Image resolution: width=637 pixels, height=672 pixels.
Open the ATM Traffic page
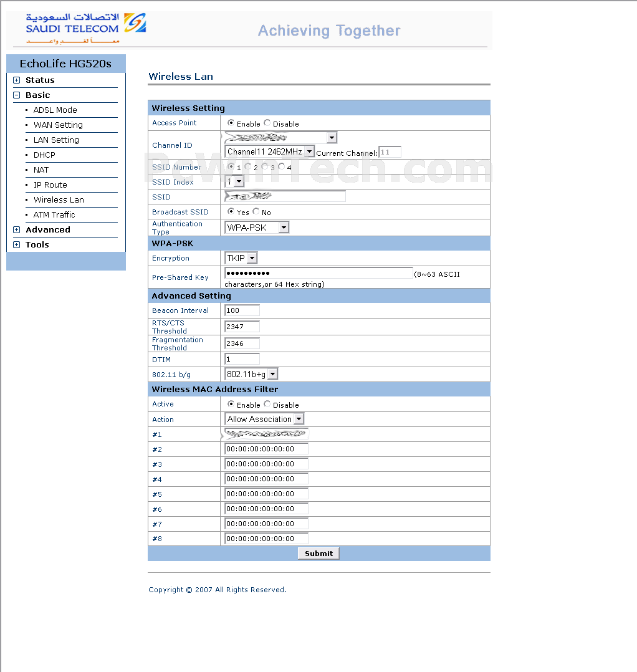[54, 214]
